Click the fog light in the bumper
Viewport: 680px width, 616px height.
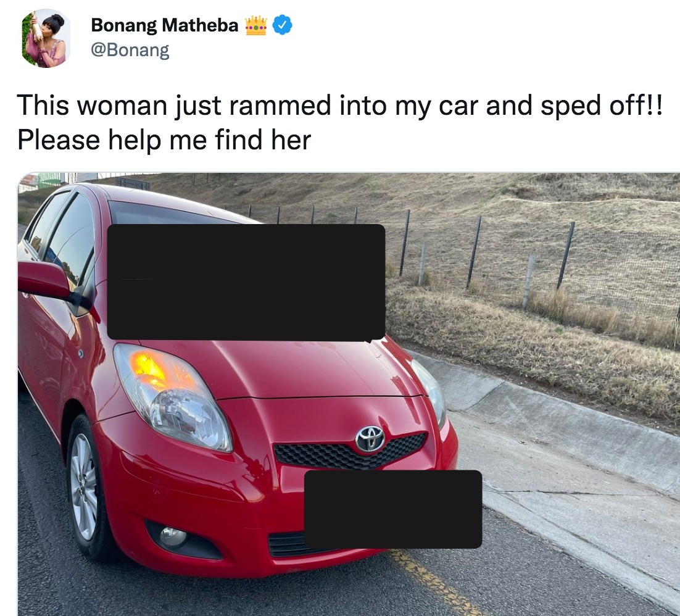point(173,536)
